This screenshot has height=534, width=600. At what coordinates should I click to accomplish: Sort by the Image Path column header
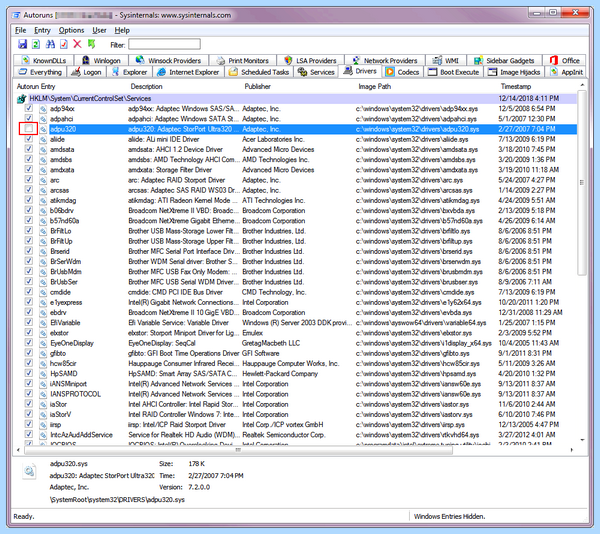tap(375, 86)
